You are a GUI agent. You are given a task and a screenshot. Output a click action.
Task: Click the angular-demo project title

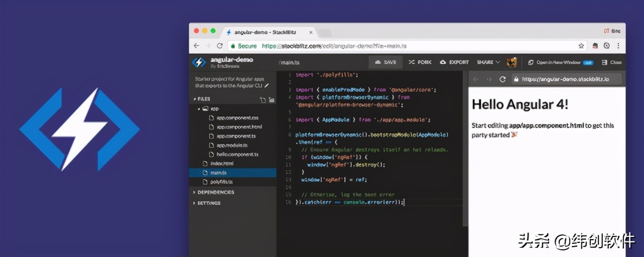[231, 60]
